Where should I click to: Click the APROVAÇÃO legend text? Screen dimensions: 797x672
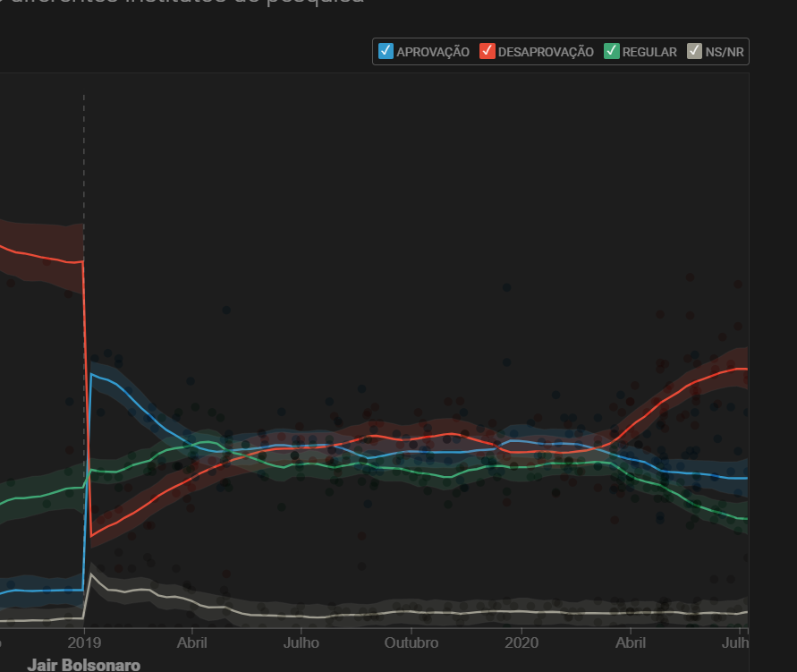pos(432,52)
